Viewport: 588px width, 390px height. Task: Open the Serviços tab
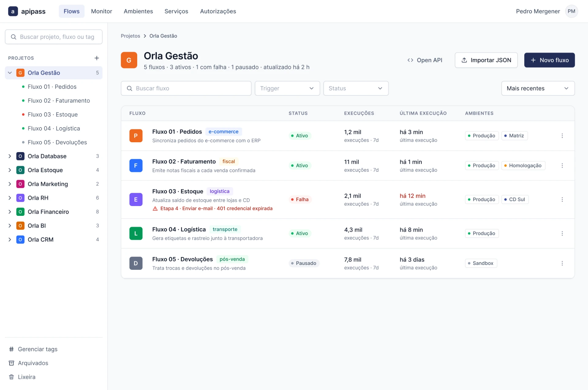(176, 11)
